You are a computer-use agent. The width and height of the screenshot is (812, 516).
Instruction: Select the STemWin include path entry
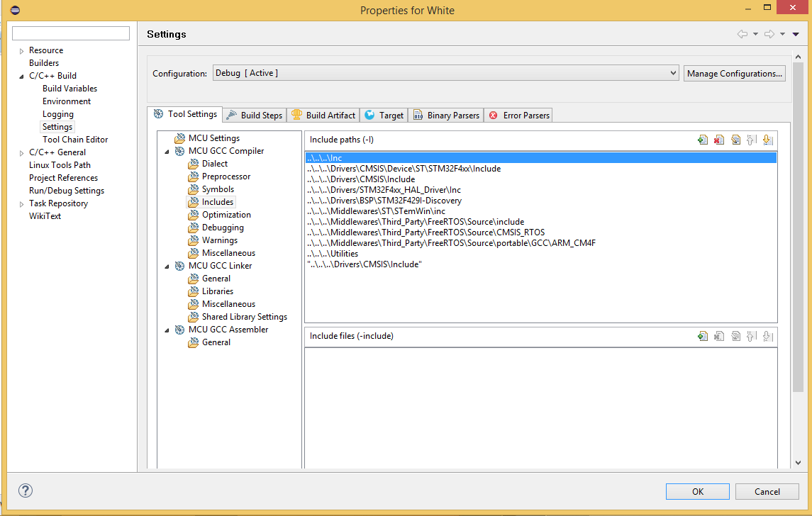(x=376, y=211)
